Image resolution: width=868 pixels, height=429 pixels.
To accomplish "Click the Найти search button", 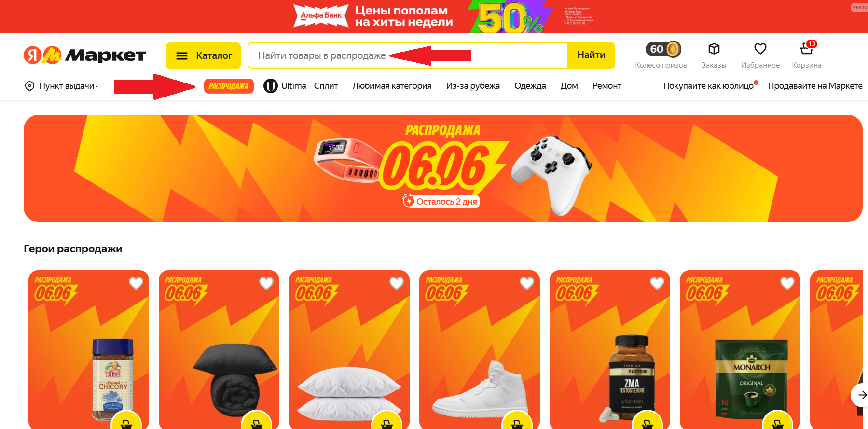I will [x=591, y=55].
